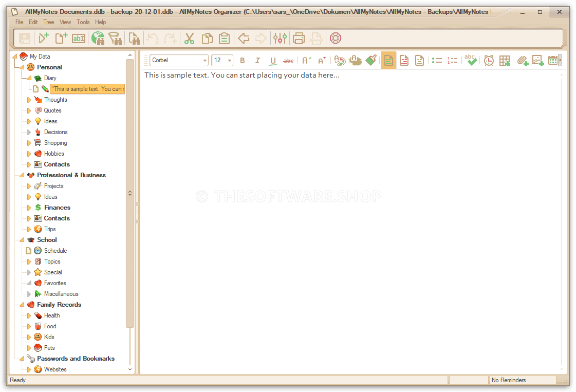This screenshot has height=392, width=576.
Task: Open text highlight color icon
Action: coord(355,60)
